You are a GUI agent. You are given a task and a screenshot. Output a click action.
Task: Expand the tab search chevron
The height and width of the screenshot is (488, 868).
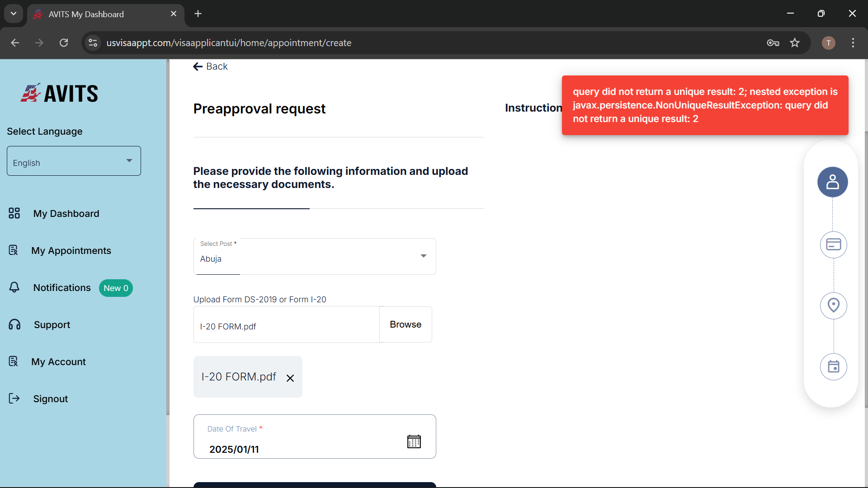point(14,14)
